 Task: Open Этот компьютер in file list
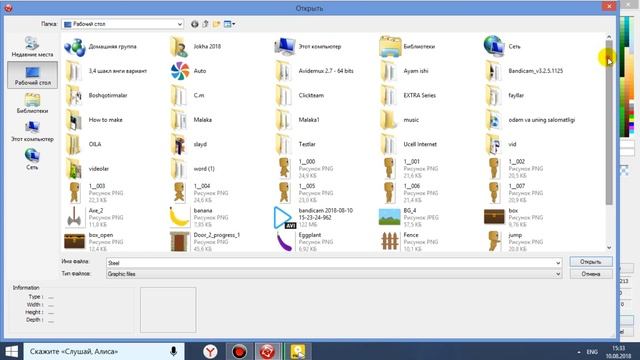pos(308,47)
